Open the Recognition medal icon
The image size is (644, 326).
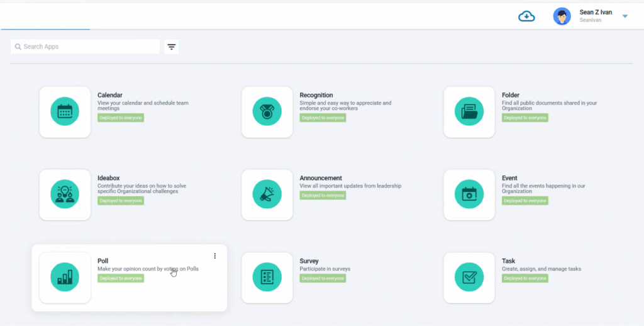click(267, 112)
